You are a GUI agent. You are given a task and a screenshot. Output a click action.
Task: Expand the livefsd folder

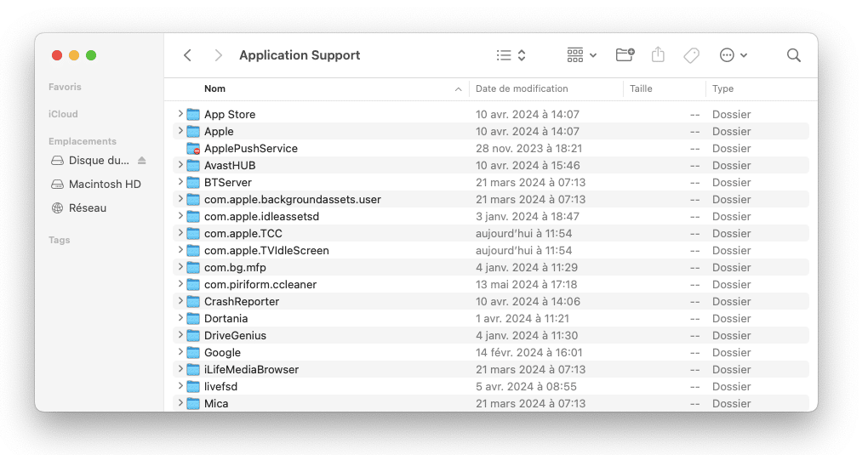tap(180, 386)
